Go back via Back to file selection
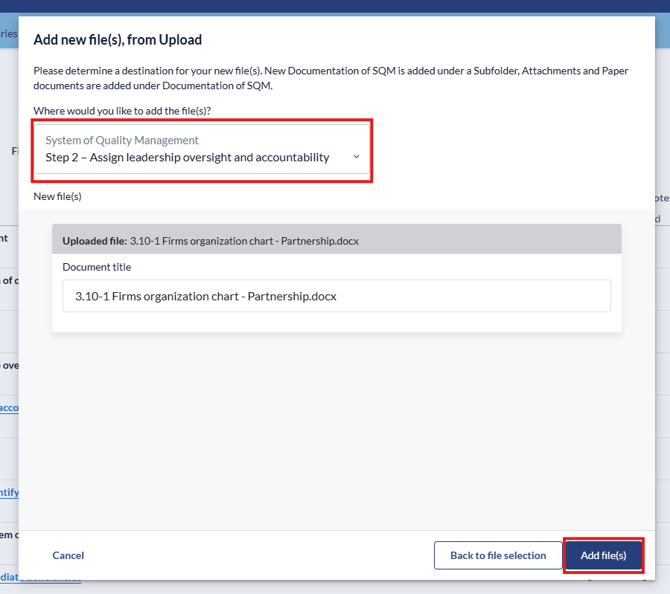Viewport: 670px width, 594px height. click(x=497, y=555)
